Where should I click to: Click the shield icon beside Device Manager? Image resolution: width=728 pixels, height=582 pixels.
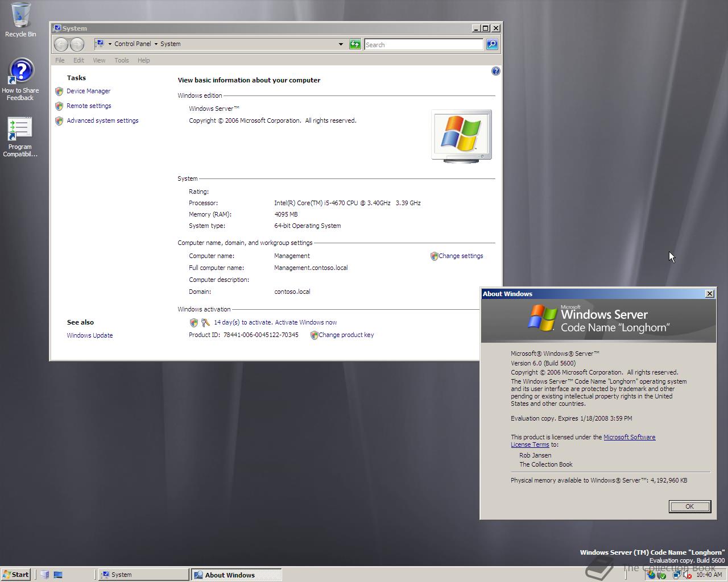click(59, 91)
